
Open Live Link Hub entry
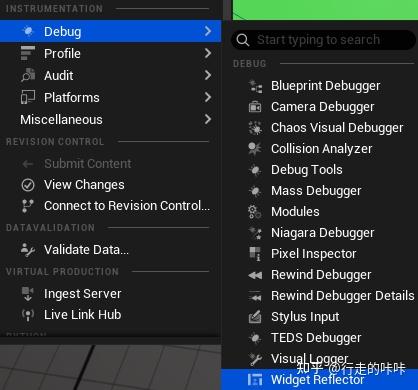(110, 315)
